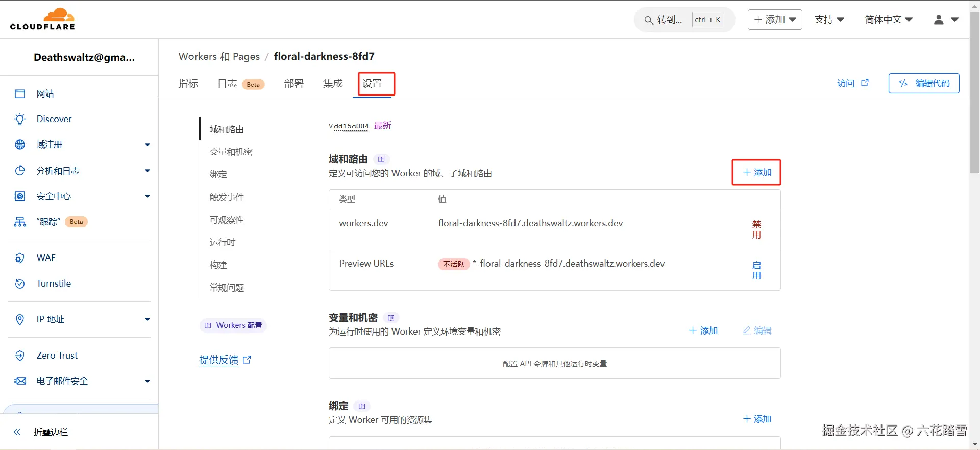This screenshot has height=450, width=980.
Task: Expand the IP 地址 sidebar arrow
Action: click(x=148, y=319)
